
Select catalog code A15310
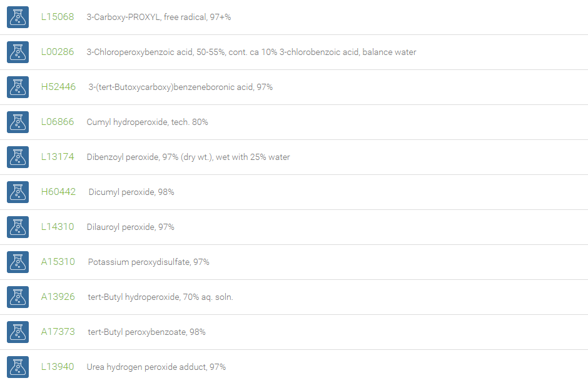tap(58, 262)
